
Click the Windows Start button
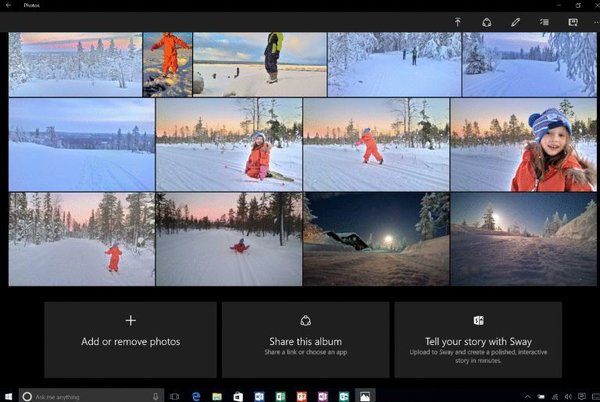[x=8, y=396]
